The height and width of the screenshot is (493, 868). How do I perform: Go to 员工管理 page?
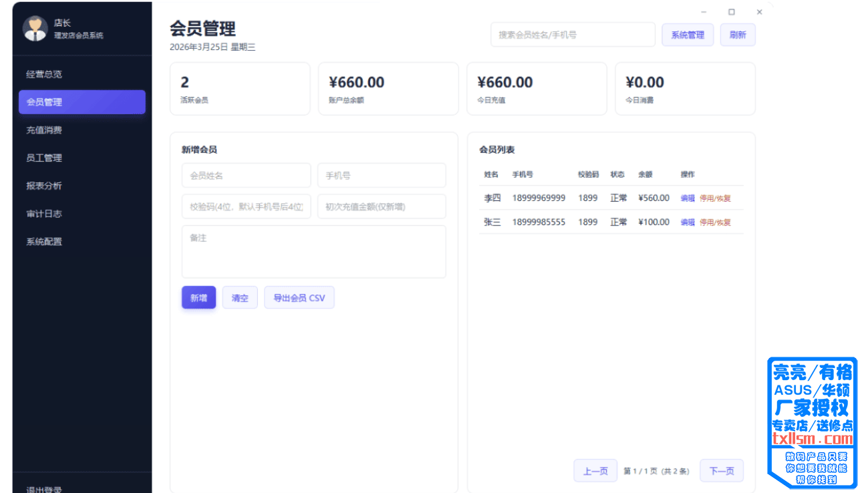pos(44,158)
